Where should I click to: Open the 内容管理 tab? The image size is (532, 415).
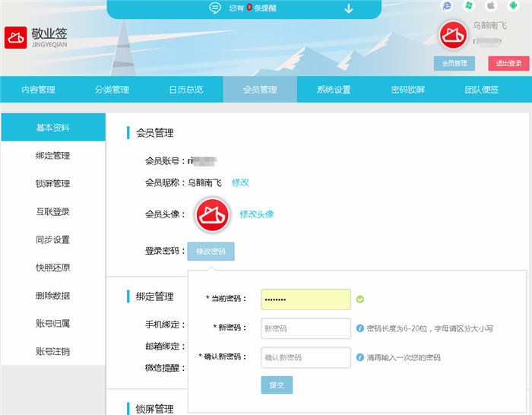tap(38, 90)
